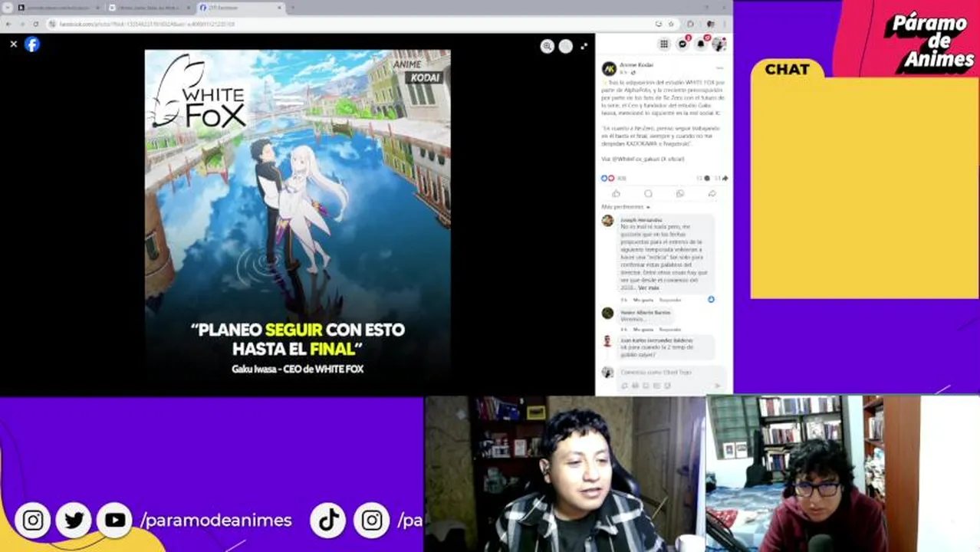Viewport: 980px width, 552px height.
Task: Open the Messenger icon
Action: pos(682,44)
